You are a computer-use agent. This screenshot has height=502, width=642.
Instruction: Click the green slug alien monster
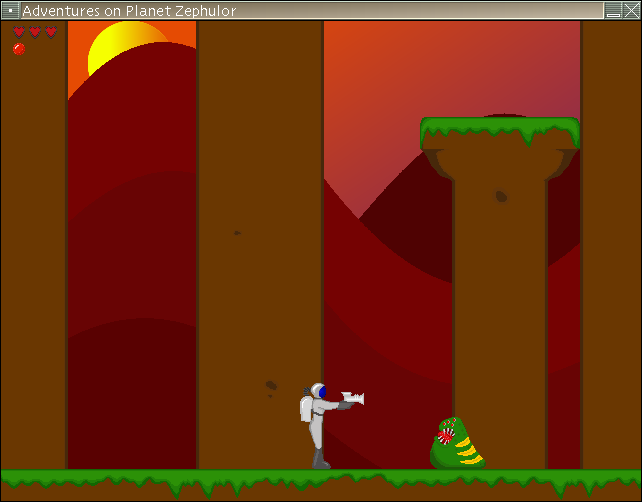457,443
